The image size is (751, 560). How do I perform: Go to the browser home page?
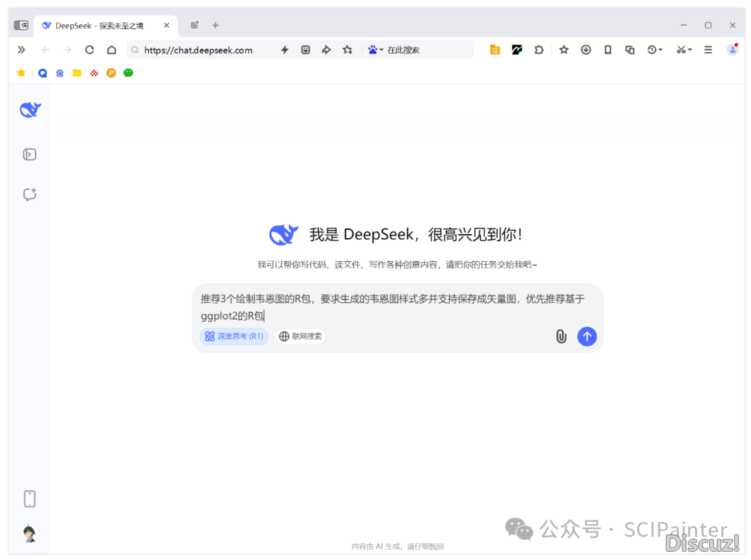pos(111,50)
